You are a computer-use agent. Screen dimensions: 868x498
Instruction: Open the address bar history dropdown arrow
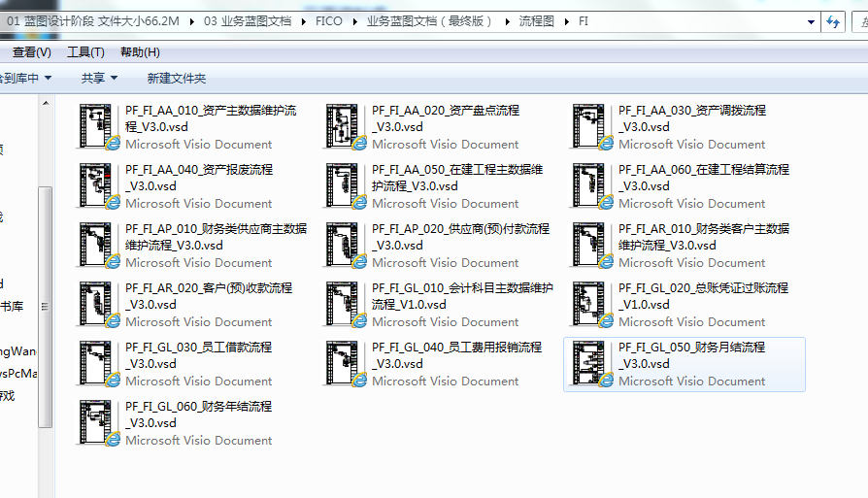pyautogui.click(x=811, y=21)
